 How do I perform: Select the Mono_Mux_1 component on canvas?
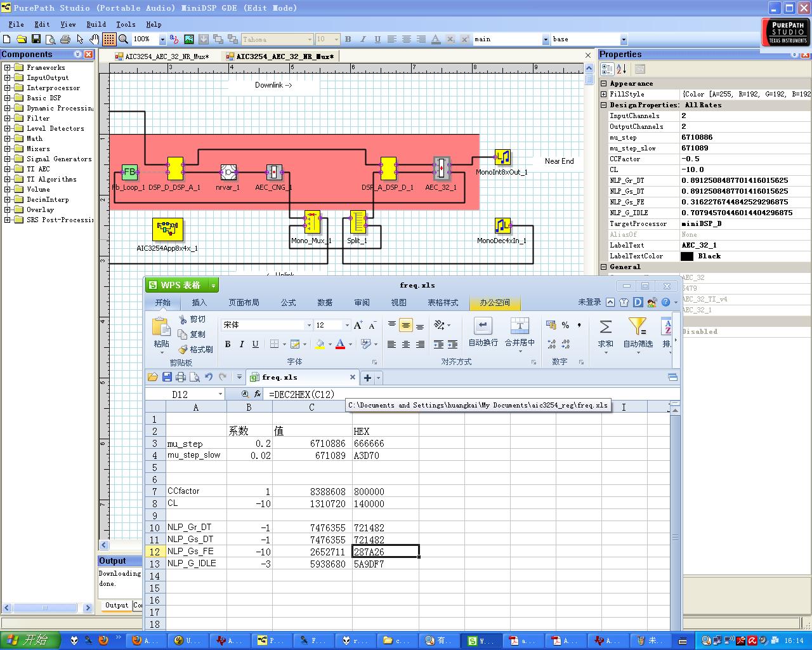[311, 222]
